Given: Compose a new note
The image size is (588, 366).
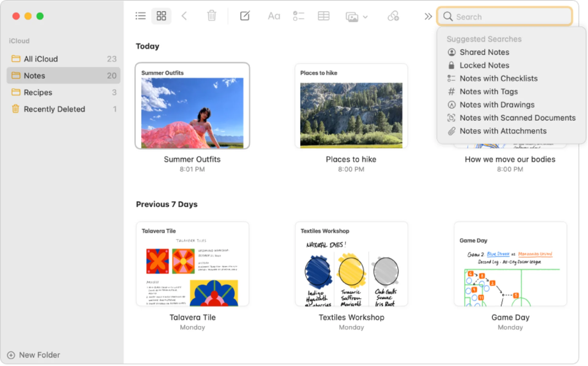Looking at the screenshot, I should tap(245, 16).
